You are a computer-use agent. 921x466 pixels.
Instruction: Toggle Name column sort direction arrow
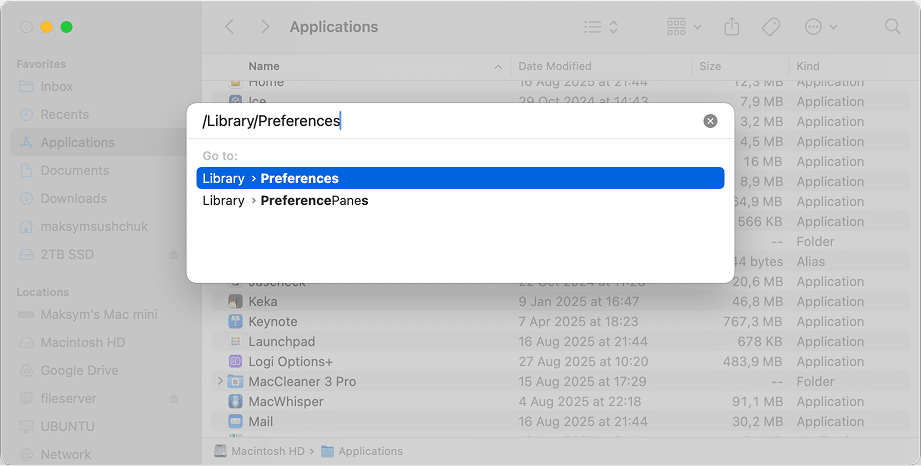tap(498, 67)
